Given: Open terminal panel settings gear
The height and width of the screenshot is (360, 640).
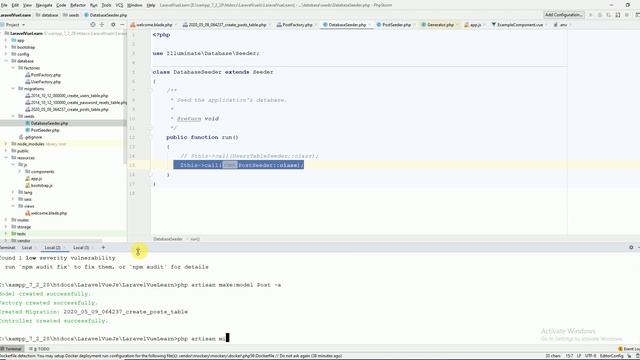Looking at the screenshot, I should coord(631,247).
